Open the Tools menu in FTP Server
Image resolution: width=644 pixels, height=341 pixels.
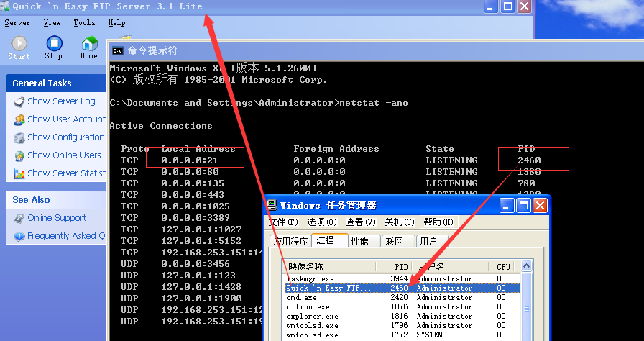point(84,23)
